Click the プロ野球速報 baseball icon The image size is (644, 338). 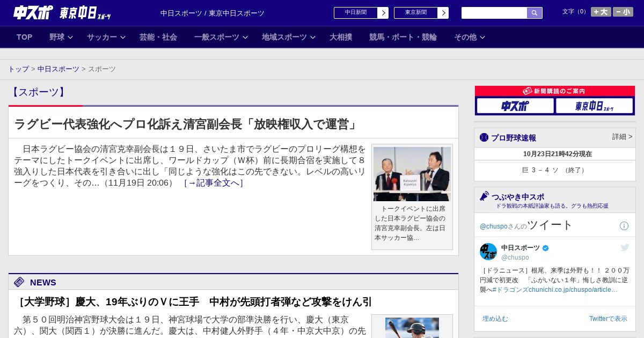click(484, 137)
